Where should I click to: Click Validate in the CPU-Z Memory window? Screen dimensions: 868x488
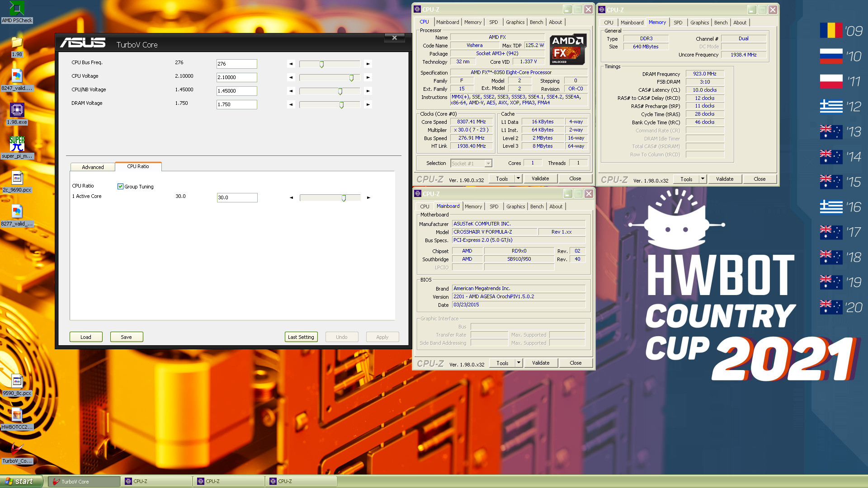click(x=725, y=179)
